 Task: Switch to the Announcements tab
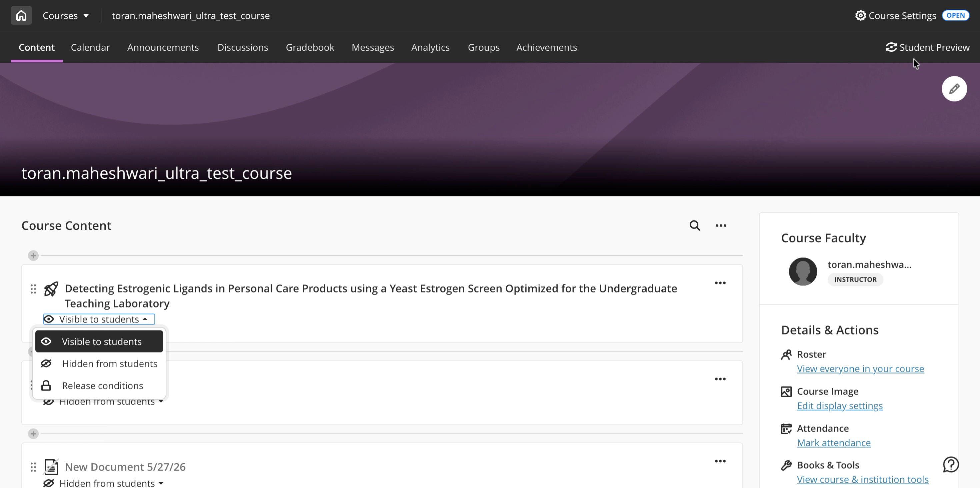pos(163,47)
